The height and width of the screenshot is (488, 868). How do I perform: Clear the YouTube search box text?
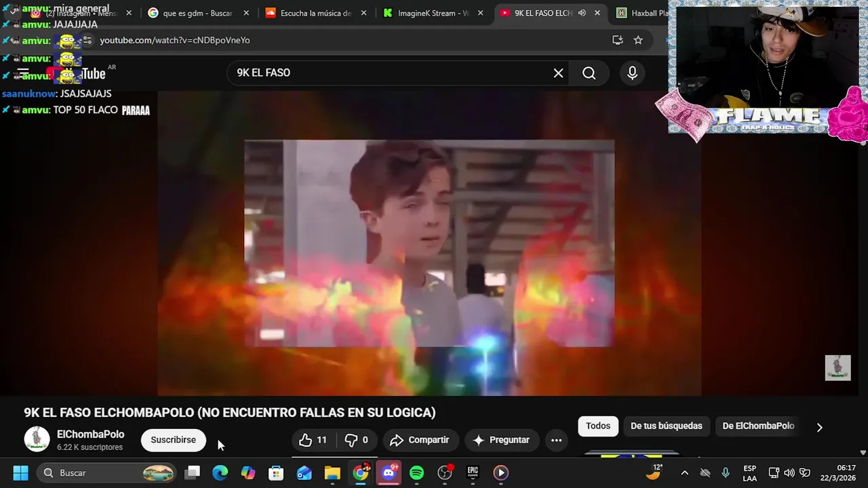(558, 73)
